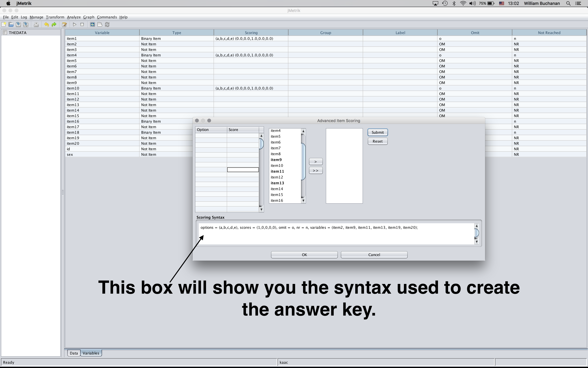The width and height of the screenshot is (588, 368).
Task: Click the blank folder toolbar icon
Action: click(x=100, y=24)
